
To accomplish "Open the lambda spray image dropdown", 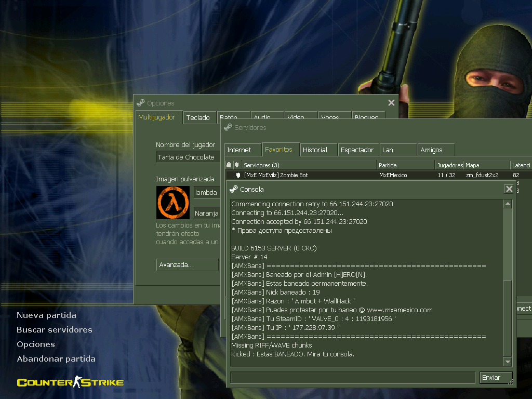I will [x=207, y=192].
